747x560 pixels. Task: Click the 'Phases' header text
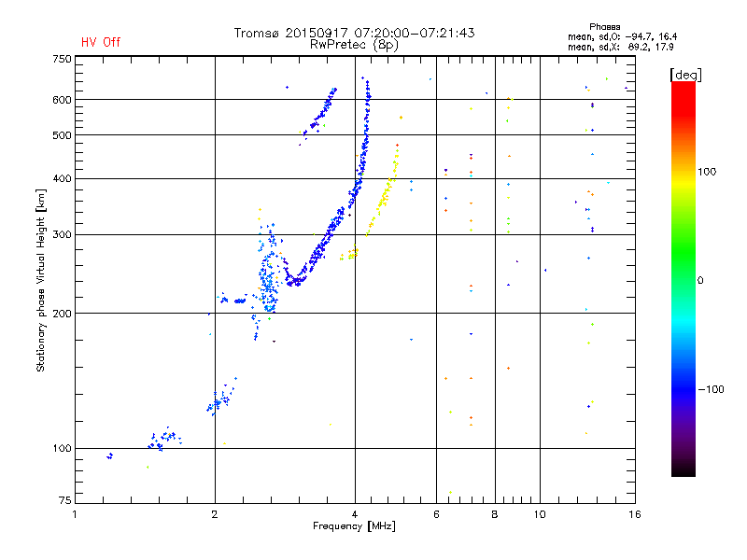604,27
